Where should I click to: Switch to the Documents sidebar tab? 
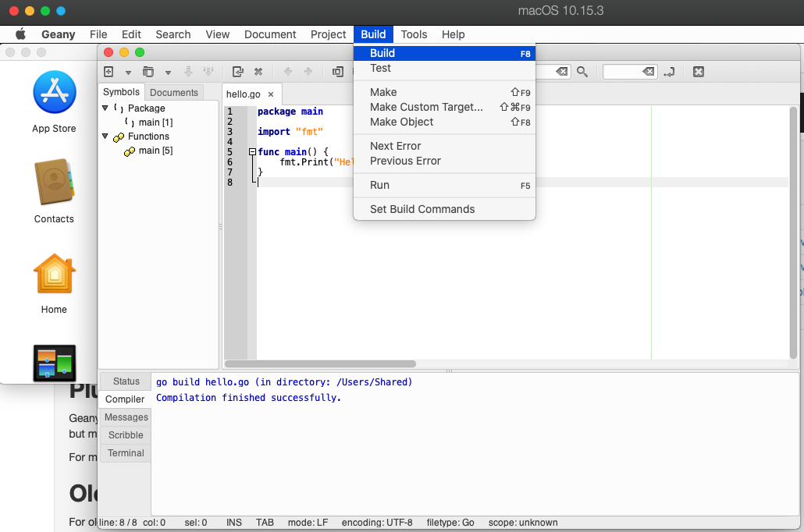coord(174,92)
